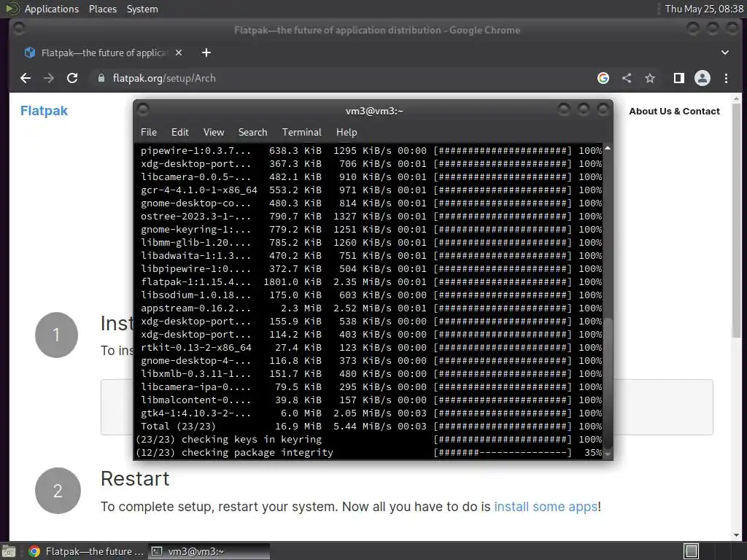Click the workspace switcher icon
This screenshot has width=747, height=560.
tap(691, 551)
